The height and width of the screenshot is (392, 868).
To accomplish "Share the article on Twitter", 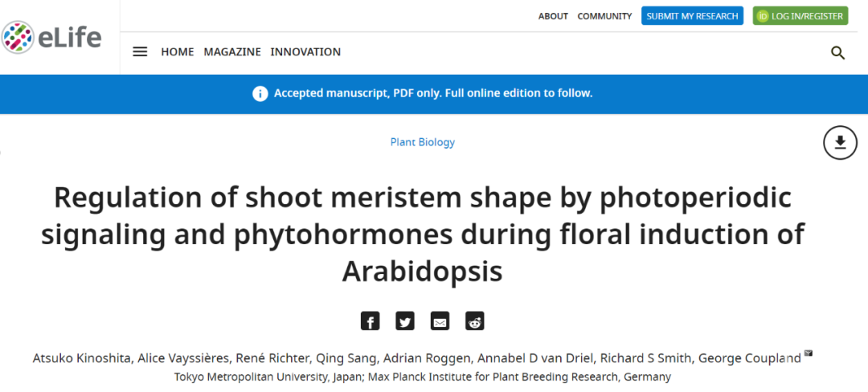I will click(405, 321).
